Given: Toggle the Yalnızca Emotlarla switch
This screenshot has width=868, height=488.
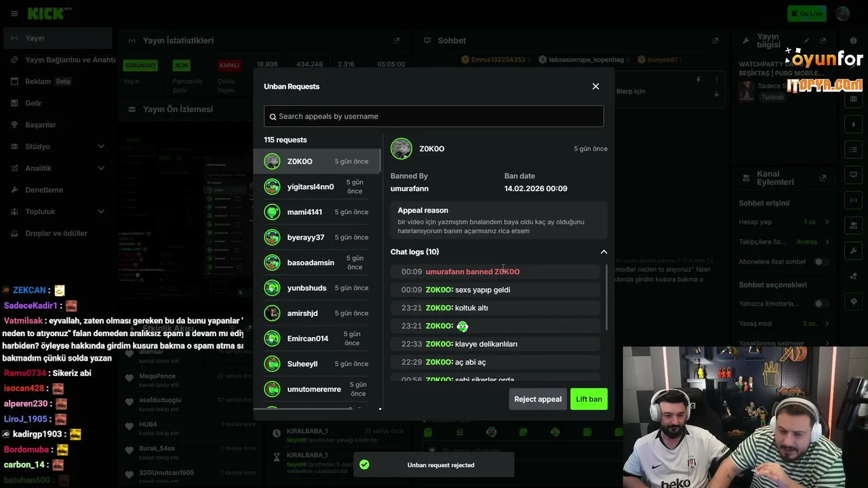Looking at the screenshot, I should 821,304.
